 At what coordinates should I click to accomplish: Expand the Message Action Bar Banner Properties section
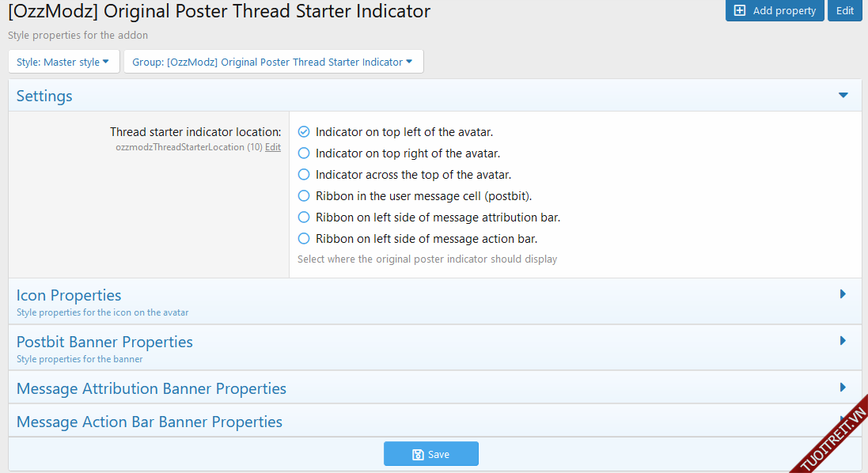150,422
